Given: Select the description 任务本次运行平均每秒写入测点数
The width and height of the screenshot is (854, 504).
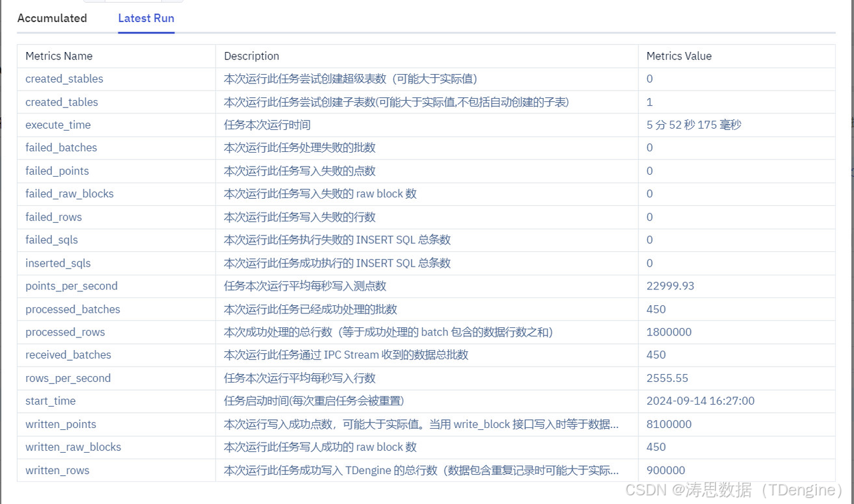Looking at the screenshot, I should pyautogui.click(x=305, y=285).
